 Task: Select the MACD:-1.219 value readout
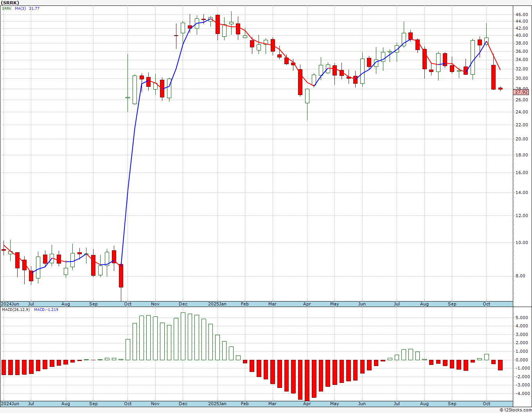[x=46, y=310]
